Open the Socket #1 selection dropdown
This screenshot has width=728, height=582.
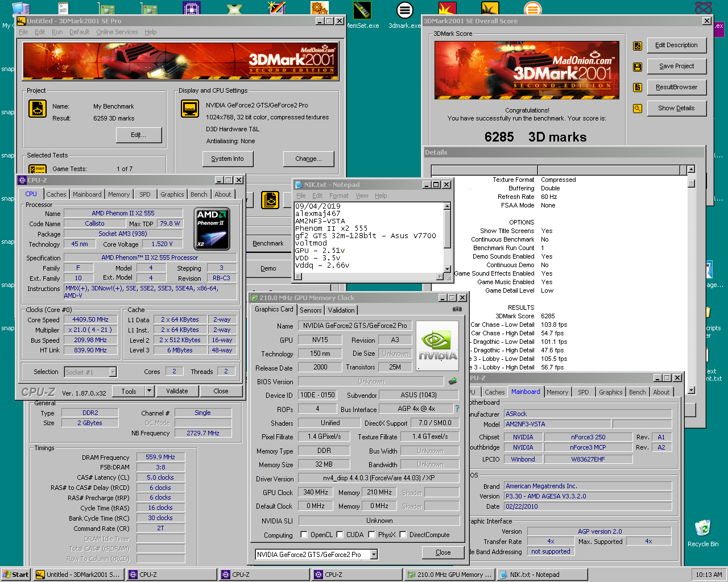coord(113,372)
